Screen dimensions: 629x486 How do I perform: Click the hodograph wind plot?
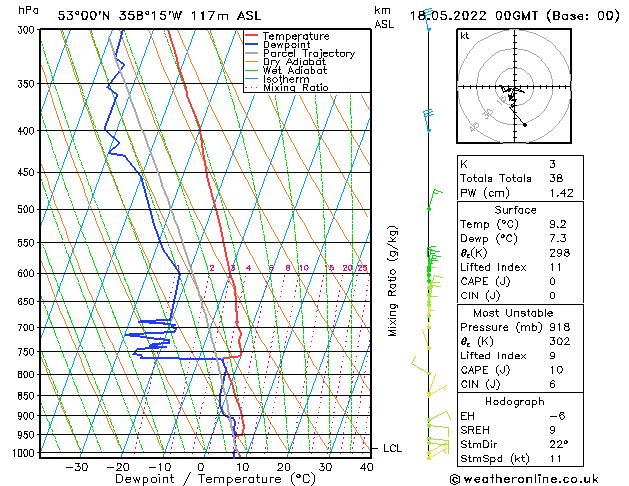click(514, 86)
